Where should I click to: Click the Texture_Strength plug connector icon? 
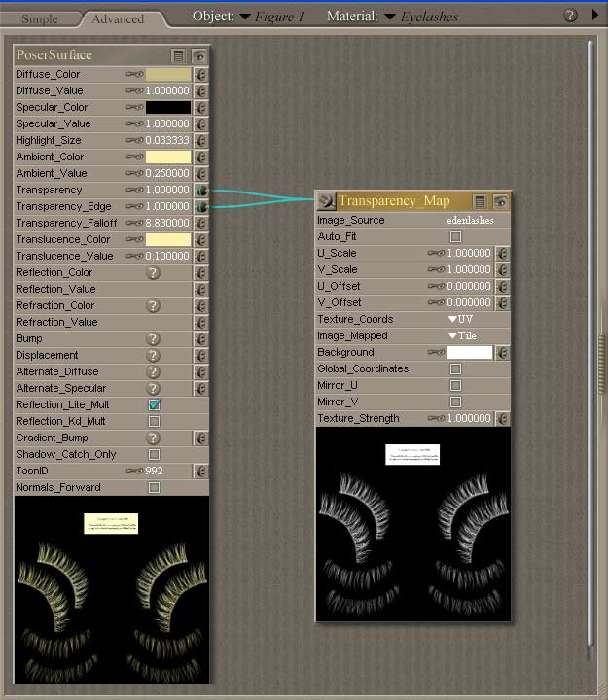click(x=502, y=419)
